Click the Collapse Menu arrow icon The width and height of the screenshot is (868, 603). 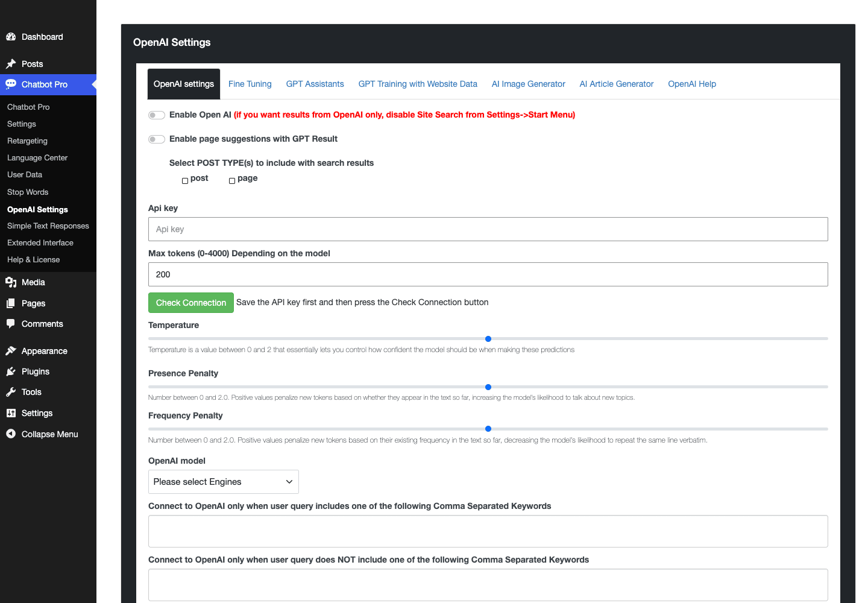coord(11,434)
